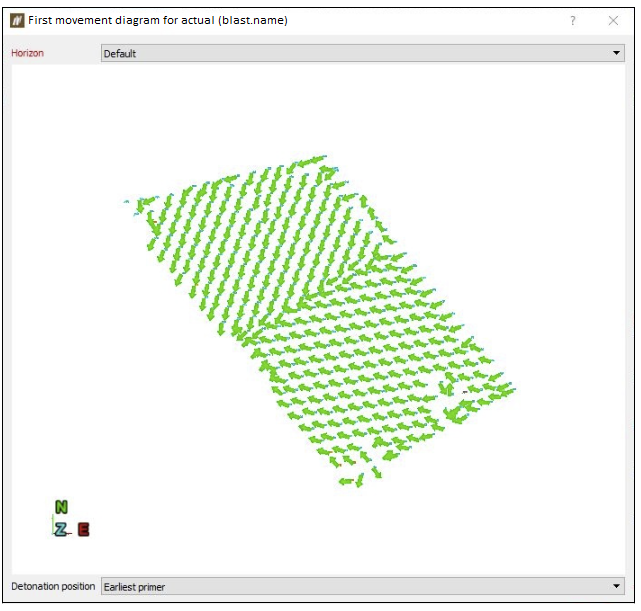
Task: Open the Horizon dropdown showing Default
Action: tap(363, 53)
